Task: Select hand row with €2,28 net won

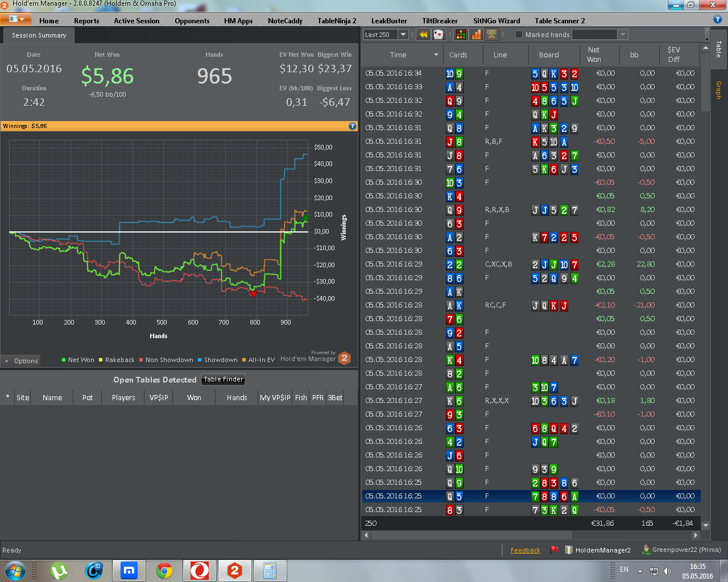Action: pos(531,264)
